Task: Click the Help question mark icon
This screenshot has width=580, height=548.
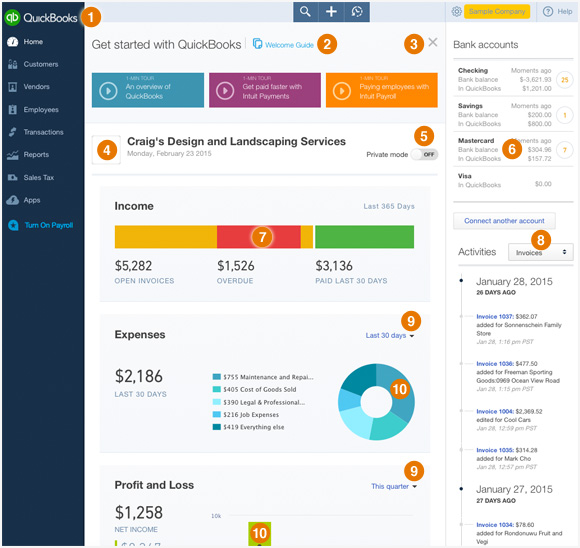Action: (548, 11)
